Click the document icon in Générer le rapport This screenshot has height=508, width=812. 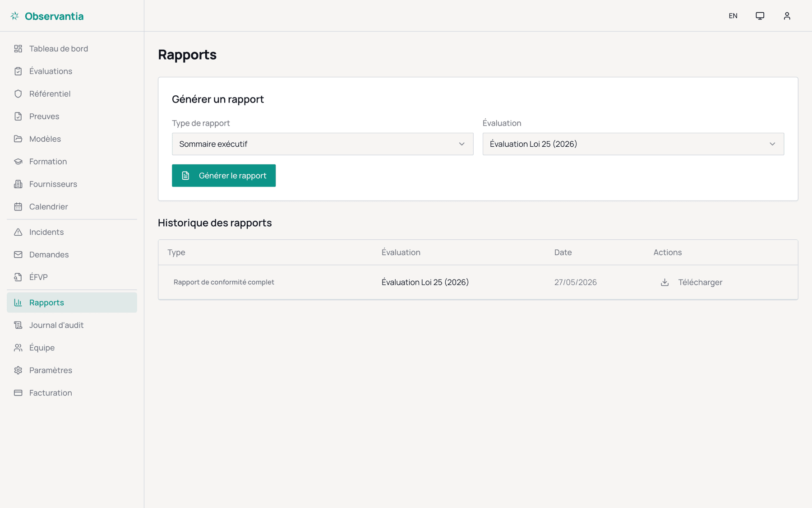[185, 176]
